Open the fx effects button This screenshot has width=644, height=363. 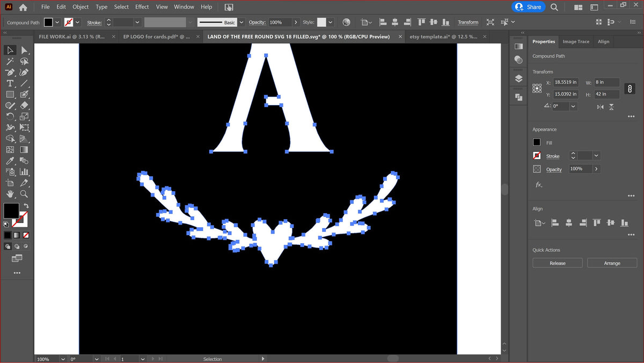(x=539, y=185)
